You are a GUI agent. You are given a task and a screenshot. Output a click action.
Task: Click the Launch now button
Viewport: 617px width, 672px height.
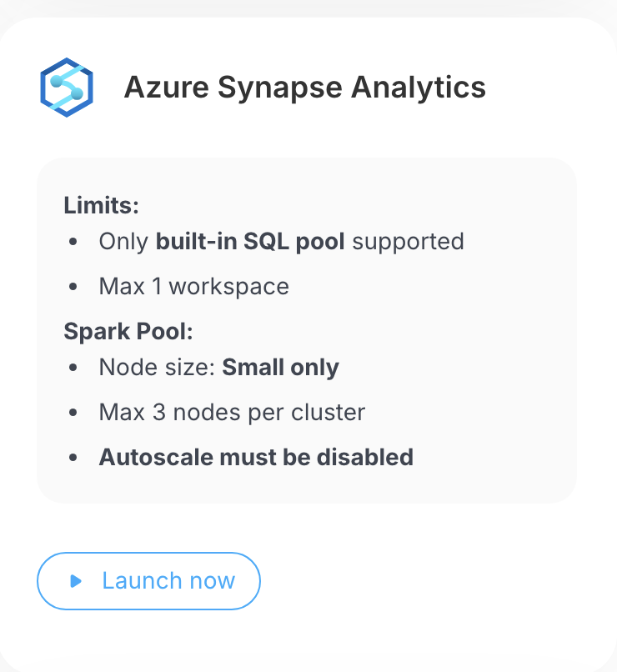(148, 581)
